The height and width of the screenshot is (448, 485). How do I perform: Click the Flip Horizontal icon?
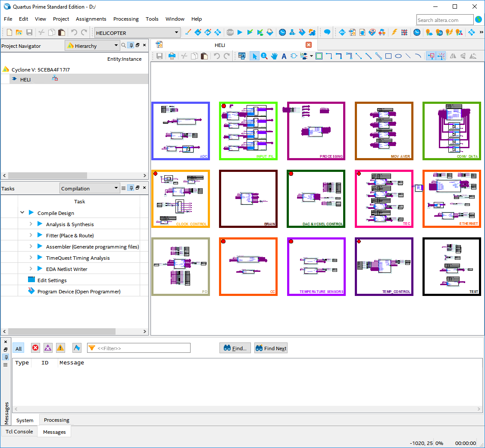453,56
